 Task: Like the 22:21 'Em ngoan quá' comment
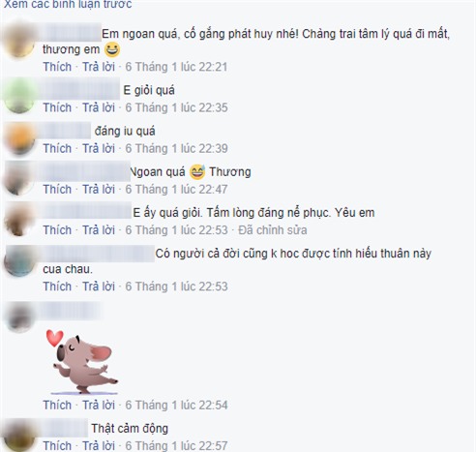pyautogui.click(x=57, y=67)
